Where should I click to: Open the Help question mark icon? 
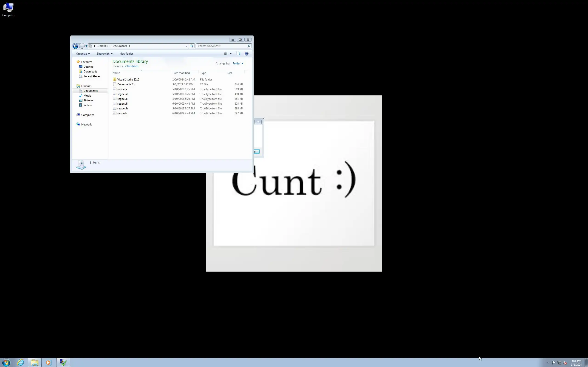pyautogui.click(x=246, y=54)
